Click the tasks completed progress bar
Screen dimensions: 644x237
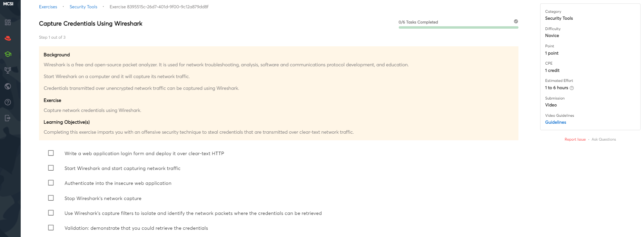(x=458, y=27)
